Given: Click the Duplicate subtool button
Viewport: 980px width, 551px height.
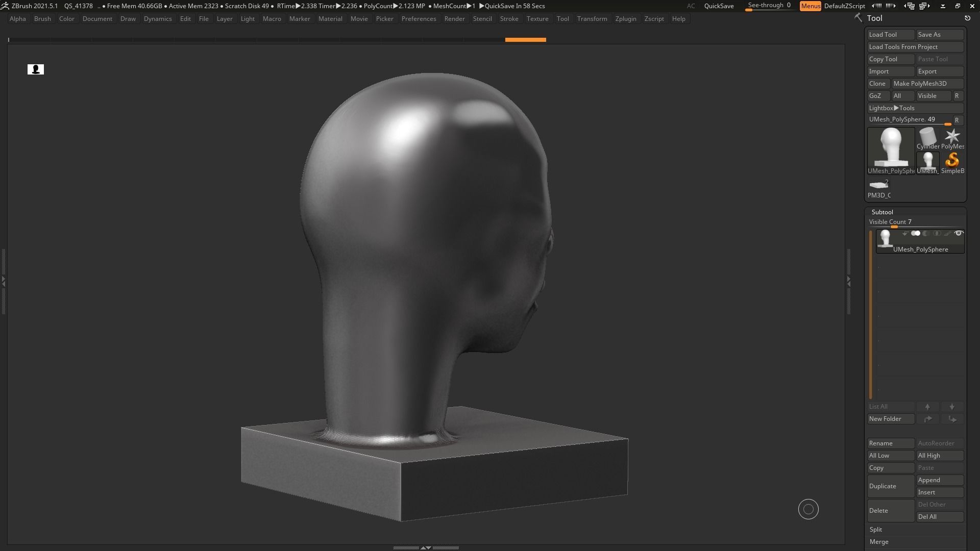Looking at the screenshot, I should (891, 486).
